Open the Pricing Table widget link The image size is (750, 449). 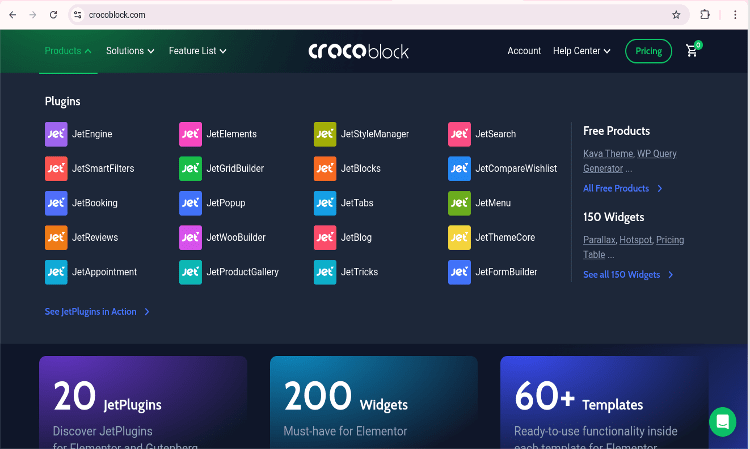click(634, 247)
